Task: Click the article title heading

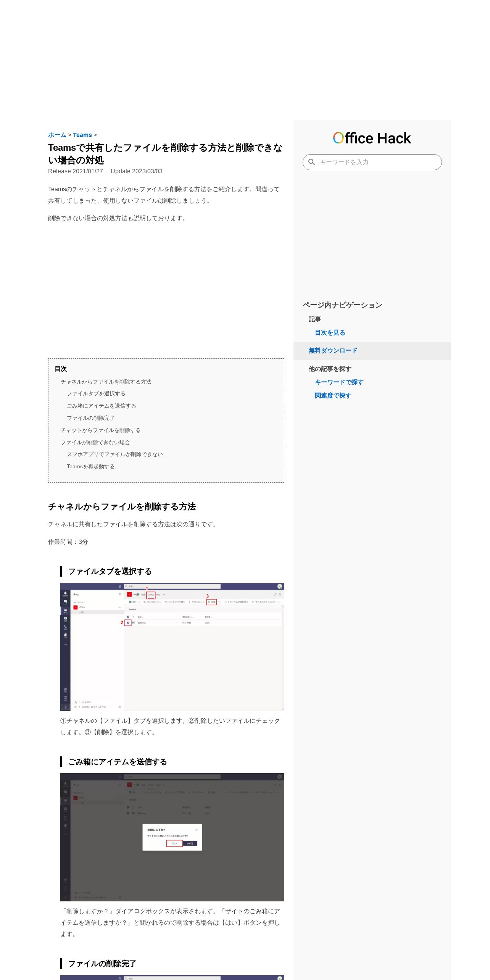Action: [165, 154]
